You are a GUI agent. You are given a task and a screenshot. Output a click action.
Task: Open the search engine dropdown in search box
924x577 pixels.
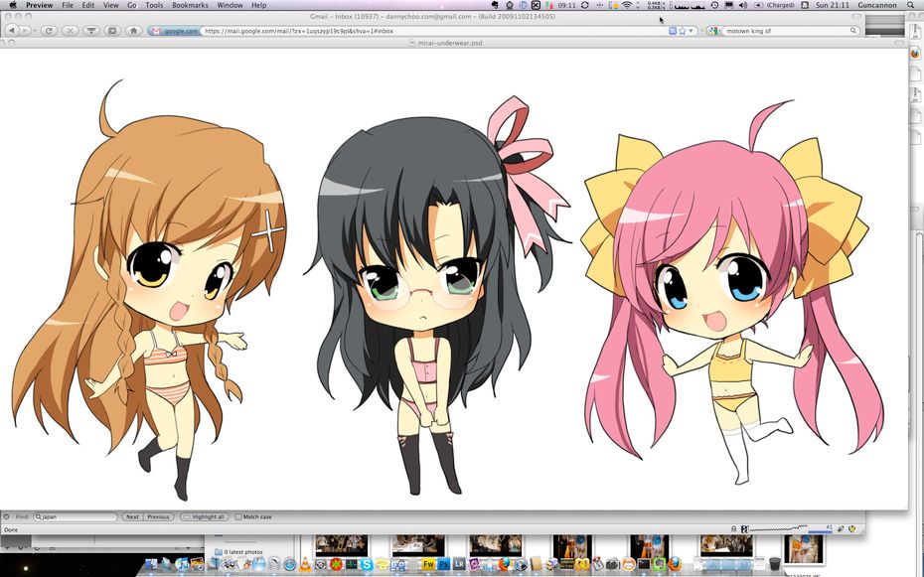tap(715, 31)
